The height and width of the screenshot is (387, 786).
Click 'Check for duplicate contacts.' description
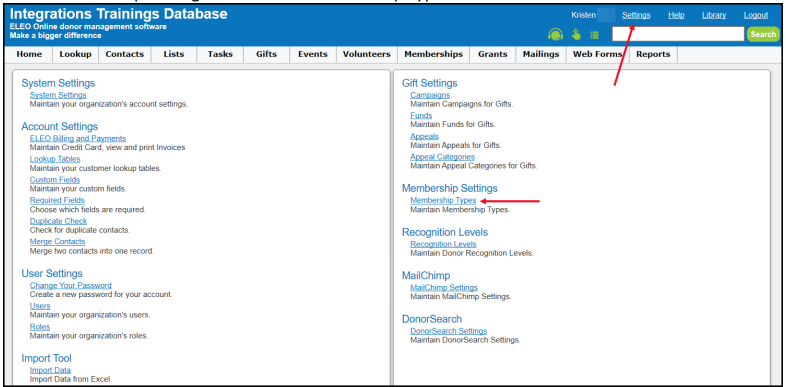pos(80,230)
